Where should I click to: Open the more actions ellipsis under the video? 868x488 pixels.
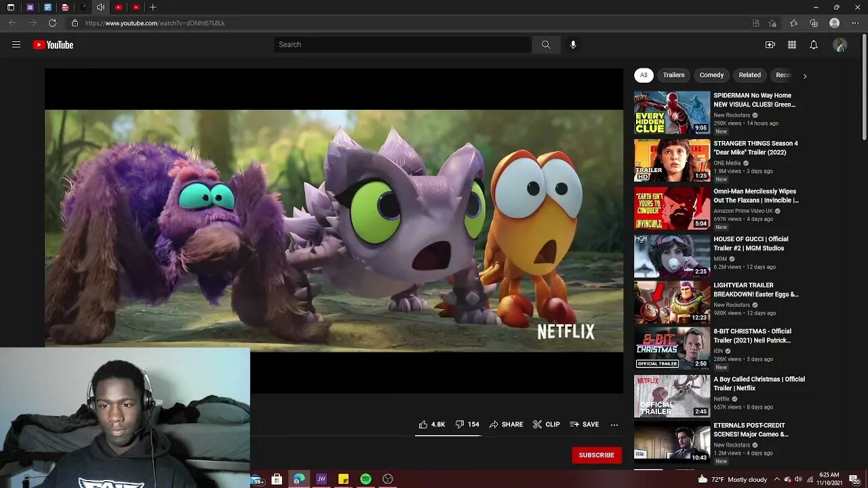tap(614, 425)
